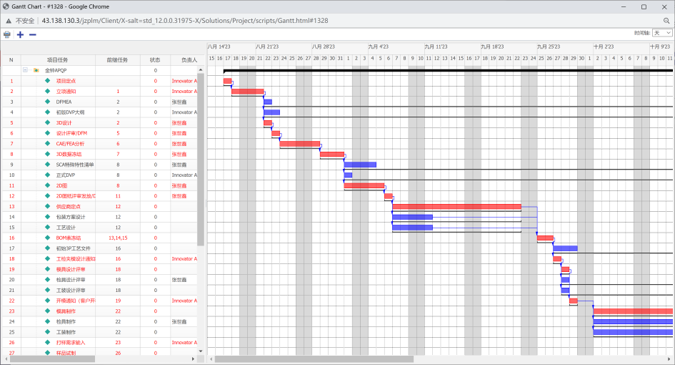
Task: Click the diamond icon of row 18
Action: [47, 259]
